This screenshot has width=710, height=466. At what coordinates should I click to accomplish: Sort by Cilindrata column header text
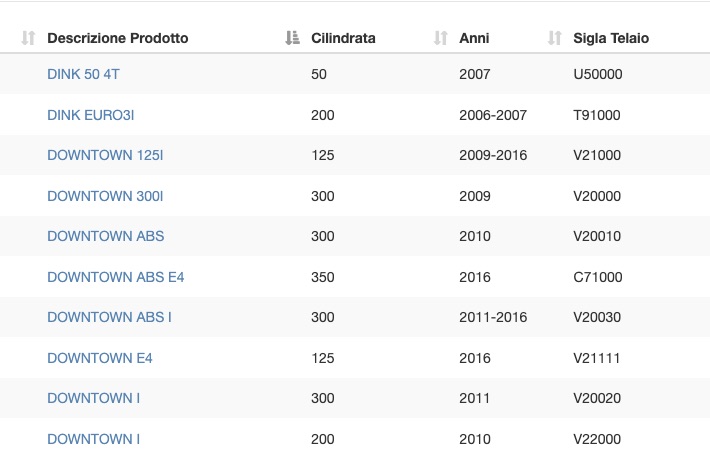pyautogui.click(x=343, y=38)
